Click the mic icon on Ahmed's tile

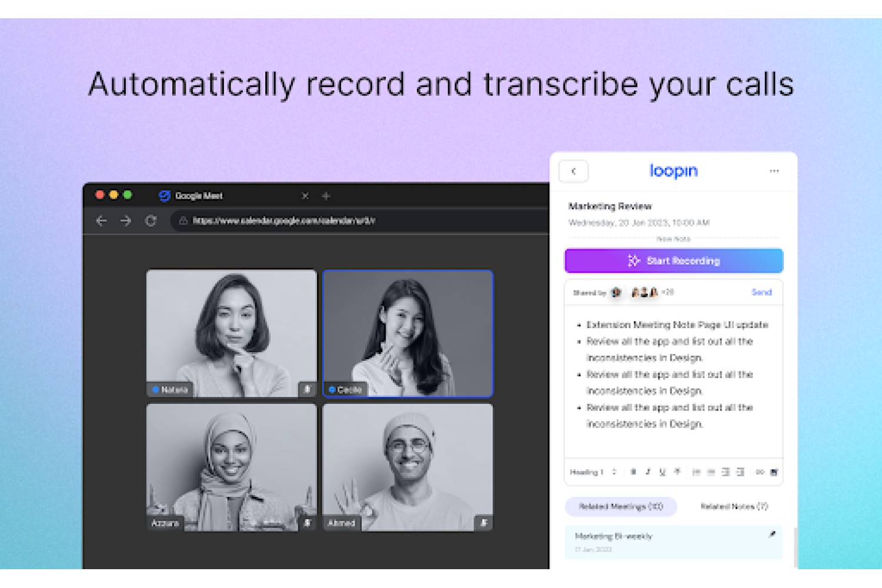point(483,523)
